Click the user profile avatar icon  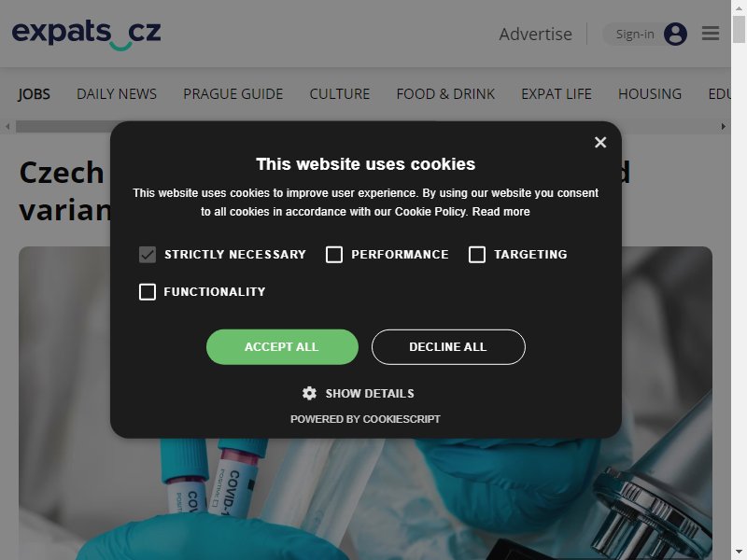[x=675, y=35]
